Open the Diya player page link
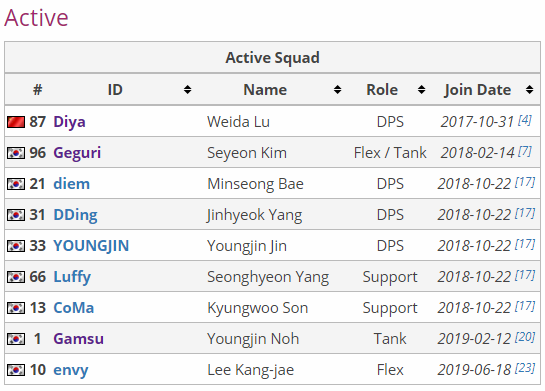Viewport: 545px width, 391px height. (x=70, y=122)
